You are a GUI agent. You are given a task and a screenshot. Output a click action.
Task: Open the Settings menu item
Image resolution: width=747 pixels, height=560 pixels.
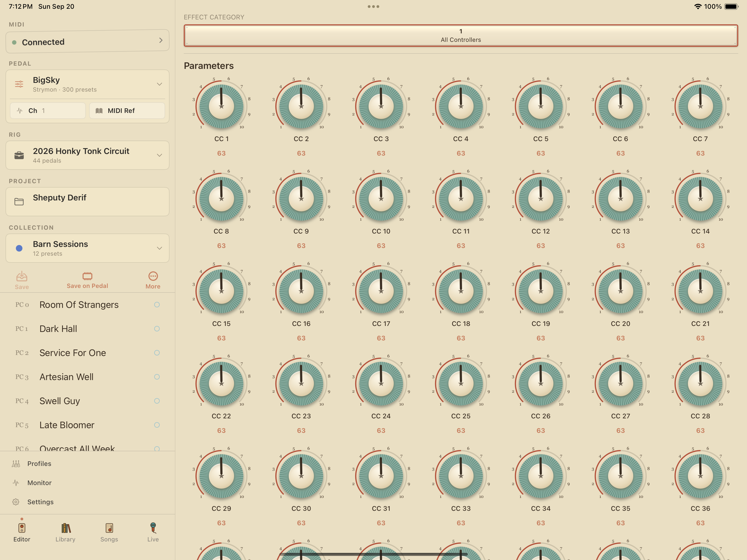[87, 502]
